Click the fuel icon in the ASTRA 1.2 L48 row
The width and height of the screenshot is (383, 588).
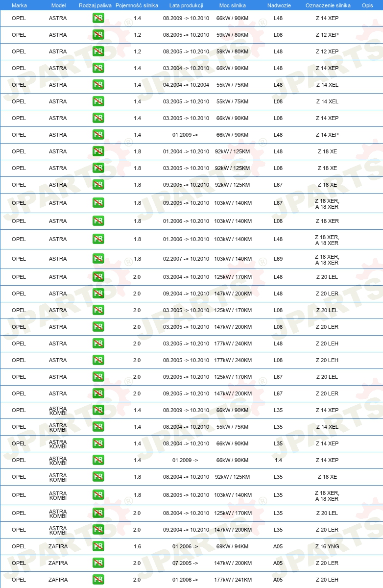tap(98, 51)
